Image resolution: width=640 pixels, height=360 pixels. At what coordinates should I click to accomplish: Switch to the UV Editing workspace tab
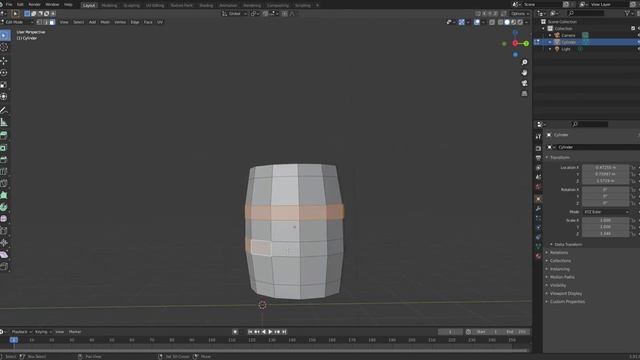coord(155,5)
